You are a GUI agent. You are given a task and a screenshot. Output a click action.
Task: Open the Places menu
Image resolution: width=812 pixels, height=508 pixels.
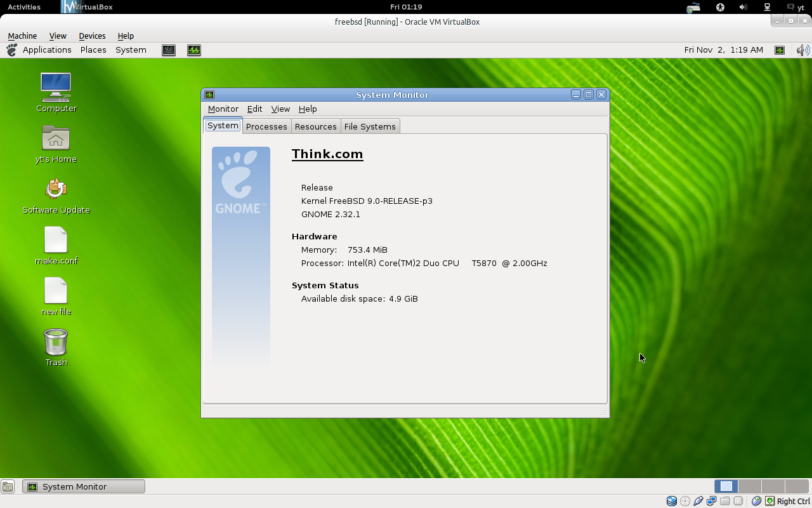[x=93, y=50]
